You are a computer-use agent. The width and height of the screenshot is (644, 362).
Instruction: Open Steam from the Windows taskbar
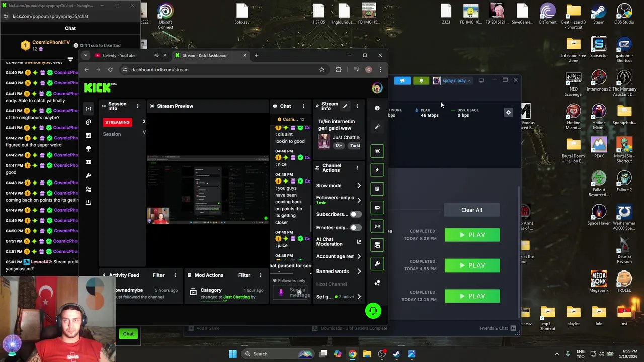396,354
